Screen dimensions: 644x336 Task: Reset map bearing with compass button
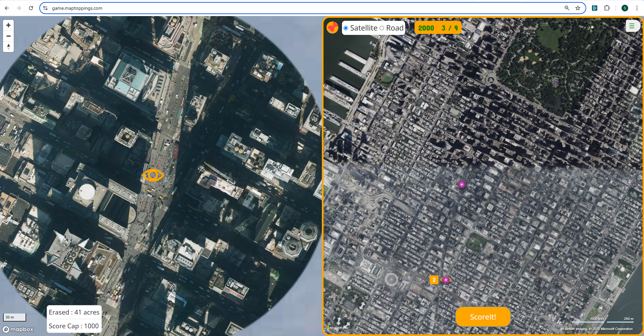8,47
